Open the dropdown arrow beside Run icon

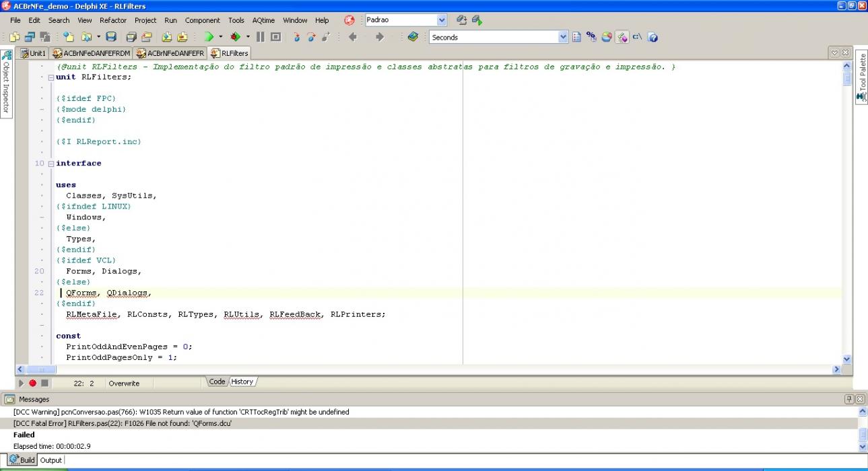pyautogui.click(x=221, y=37)
